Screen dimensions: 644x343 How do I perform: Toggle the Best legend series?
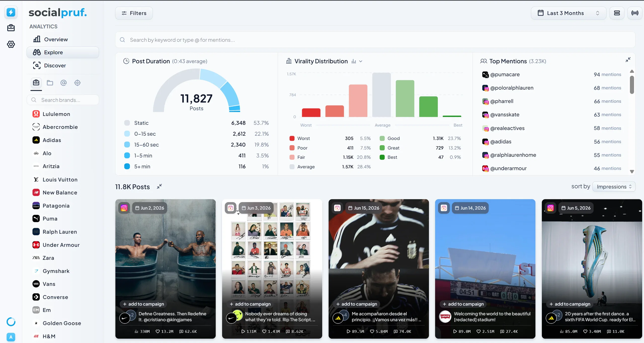coord(388,157)
